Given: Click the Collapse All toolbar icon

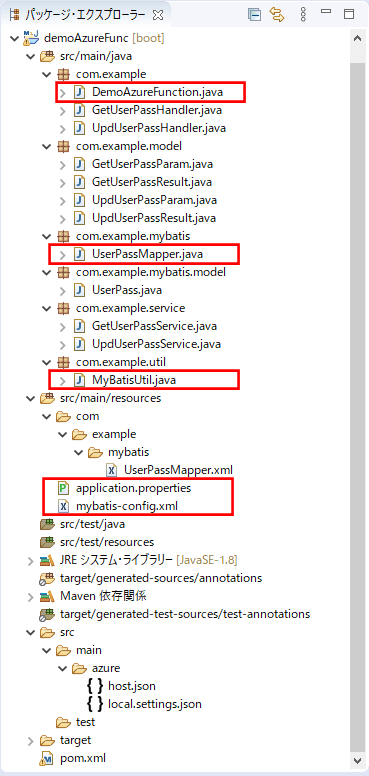Looking at the screenshot, I should [x=255, y=15].
